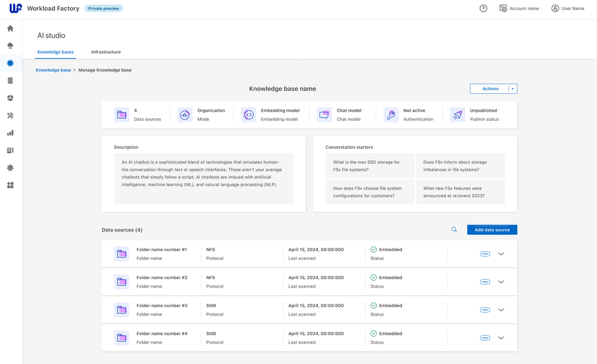Switch to the Infrastructure tab
The height and width of the screenshot is (364, 597).
[x=106, y=52]
